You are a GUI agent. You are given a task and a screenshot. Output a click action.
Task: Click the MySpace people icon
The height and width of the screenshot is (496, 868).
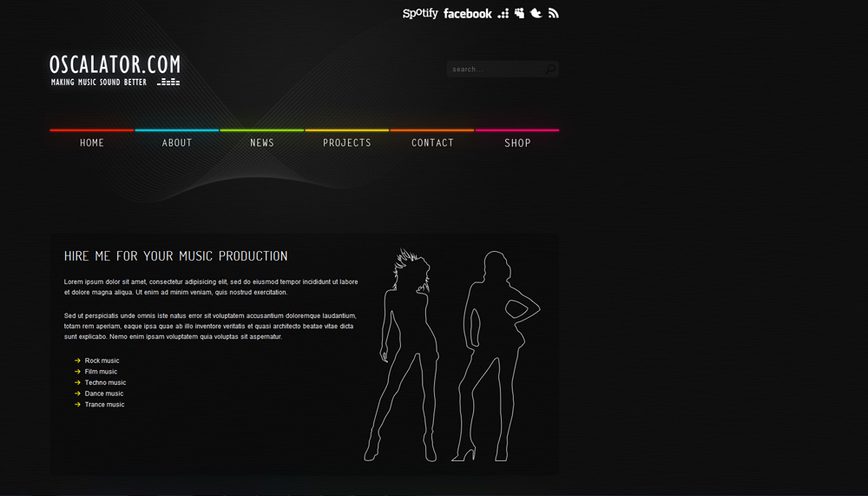pyautogui.click(x=519, y=13)
